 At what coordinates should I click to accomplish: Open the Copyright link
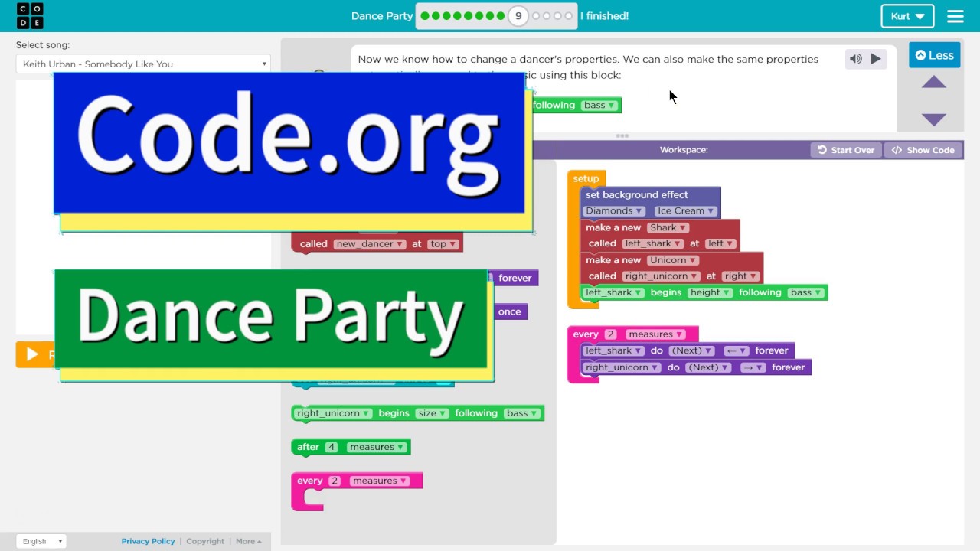coord(205,541)
